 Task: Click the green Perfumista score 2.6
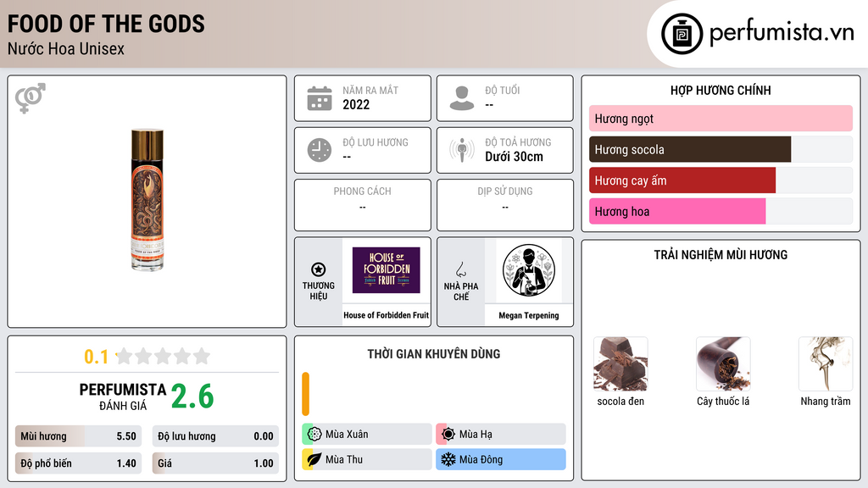point(192,396)
